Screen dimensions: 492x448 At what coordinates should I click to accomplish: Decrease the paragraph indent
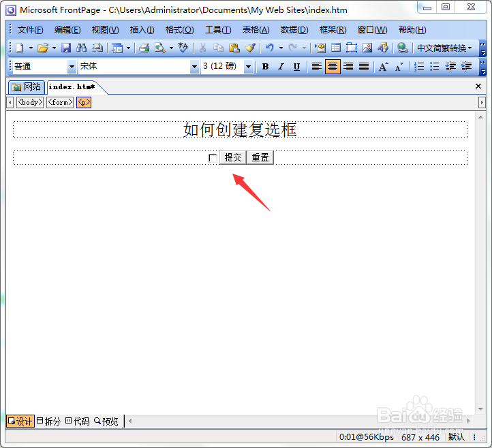pos(450,67)
